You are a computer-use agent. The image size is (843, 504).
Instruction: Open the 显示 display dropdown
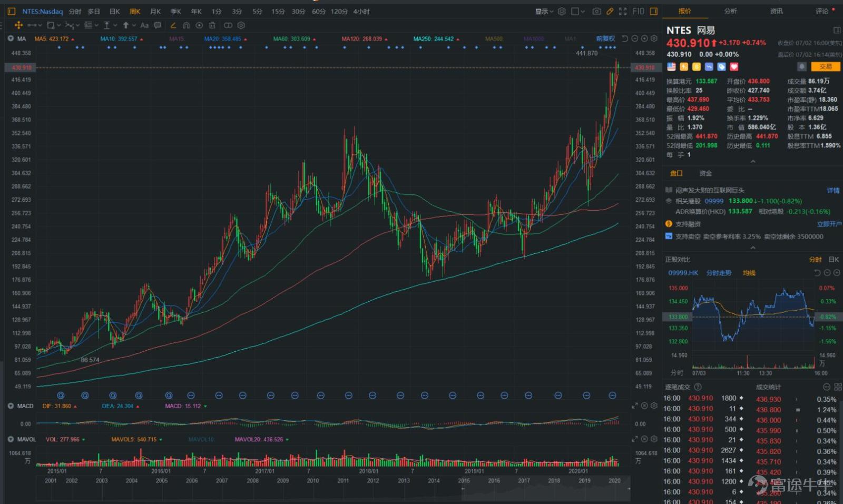click(x=544, y=11)
